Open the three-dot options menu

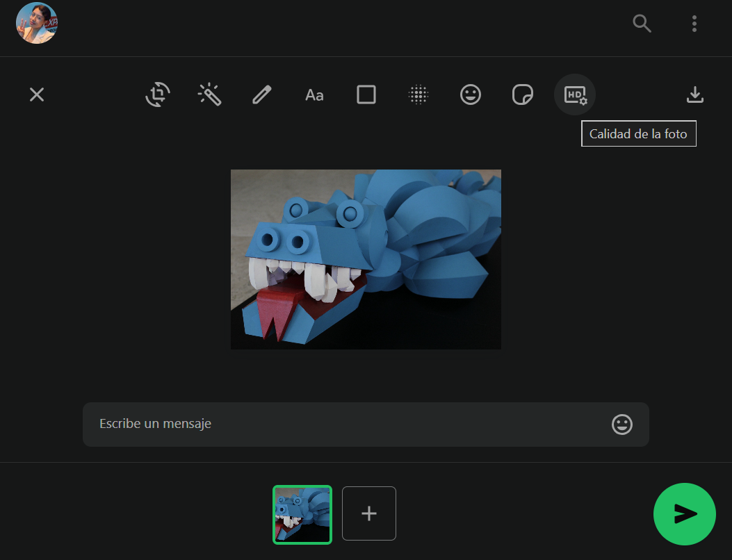pyautogui.click(x=694, y=24)
